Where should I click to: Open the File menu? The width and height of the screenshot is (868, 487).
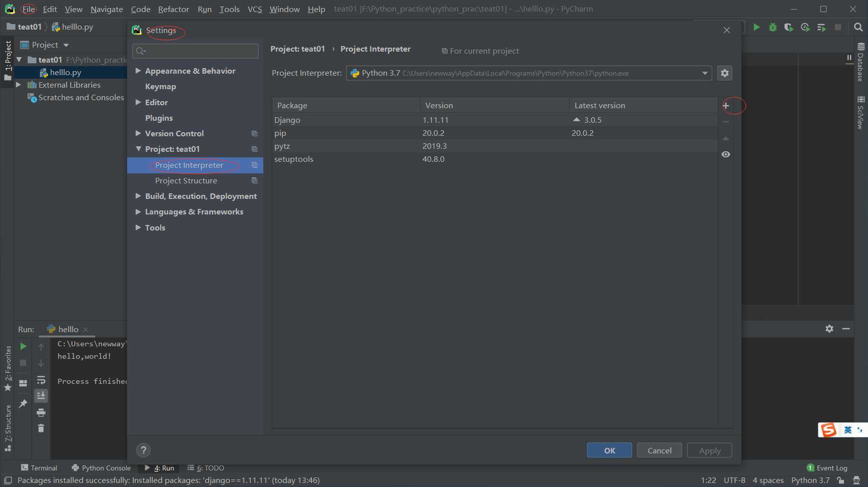[29, 9]
